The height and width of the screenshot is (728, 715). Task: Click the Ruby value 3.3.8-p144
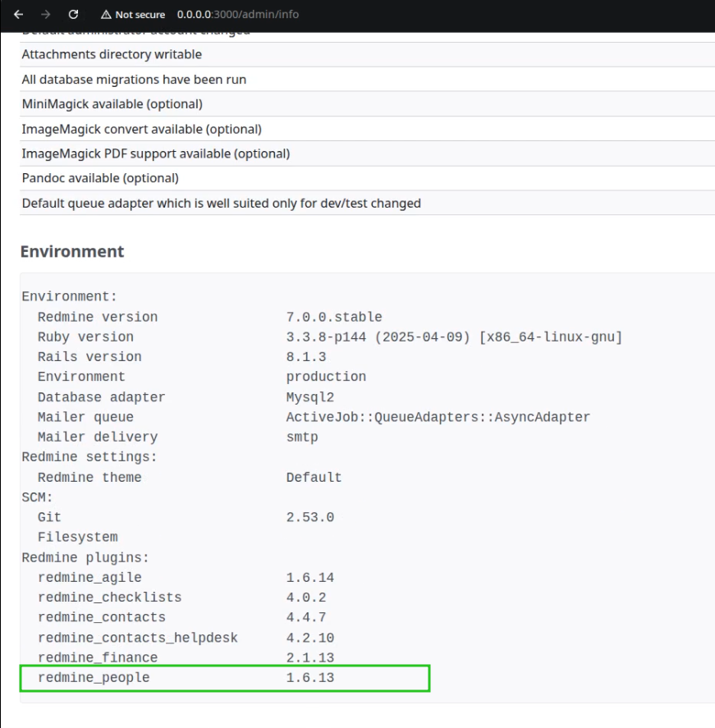point(326,337)
